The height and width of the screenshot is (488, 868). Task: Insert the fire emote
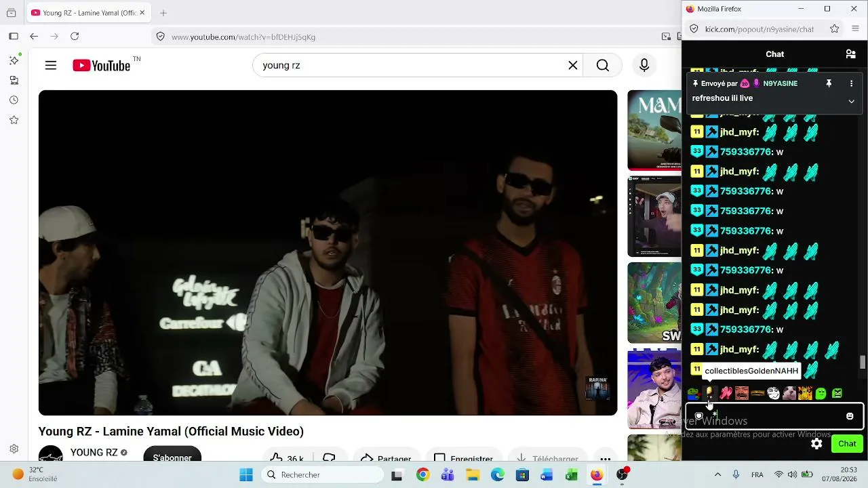tap(805, 393)
